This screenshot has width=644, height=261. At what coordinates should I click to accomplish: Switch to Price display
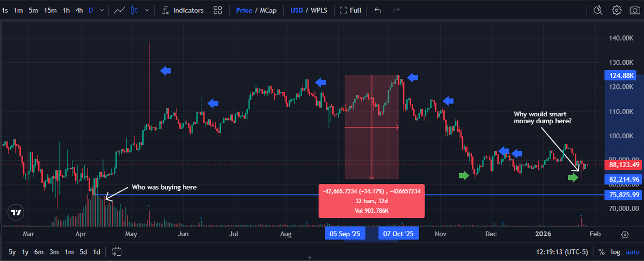[244, 10]
